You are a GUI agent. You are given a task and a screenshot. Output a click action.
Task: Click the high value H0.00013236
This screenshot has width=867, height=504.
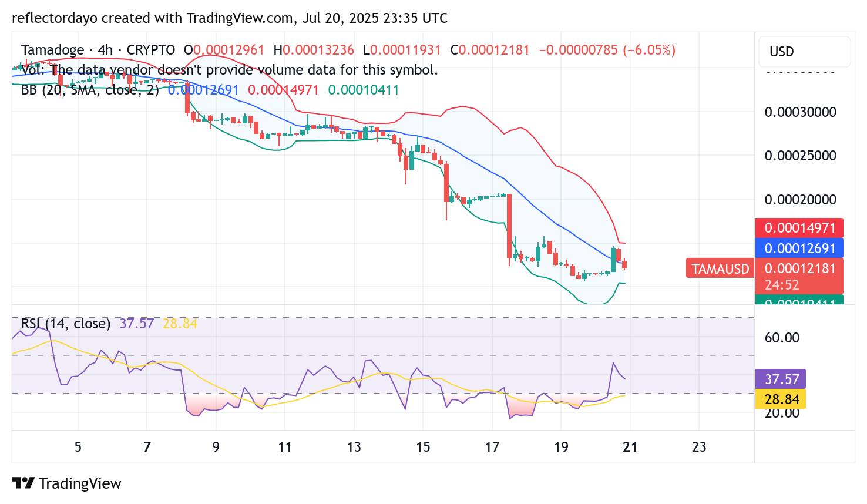pyautogui.click(x=314, y=50)
